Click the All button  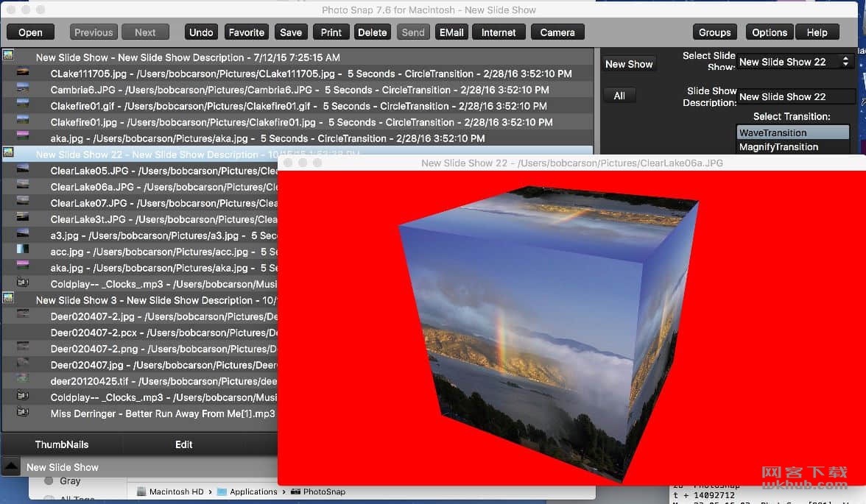tap(619, 96)
